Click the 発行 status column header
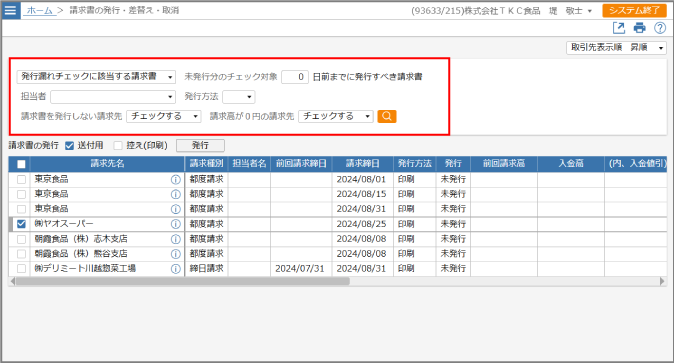The image size is (674, 363). tap(453, 163)
